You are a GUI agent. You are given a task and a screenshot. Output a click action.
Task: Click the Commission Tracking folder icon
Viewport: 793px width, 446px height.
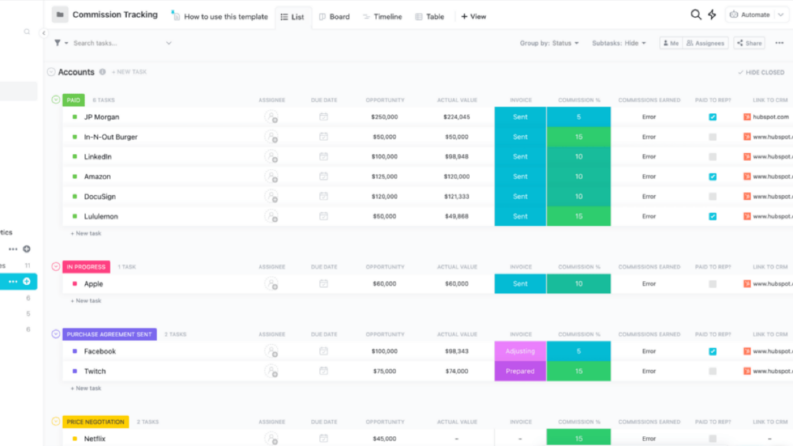60,15
